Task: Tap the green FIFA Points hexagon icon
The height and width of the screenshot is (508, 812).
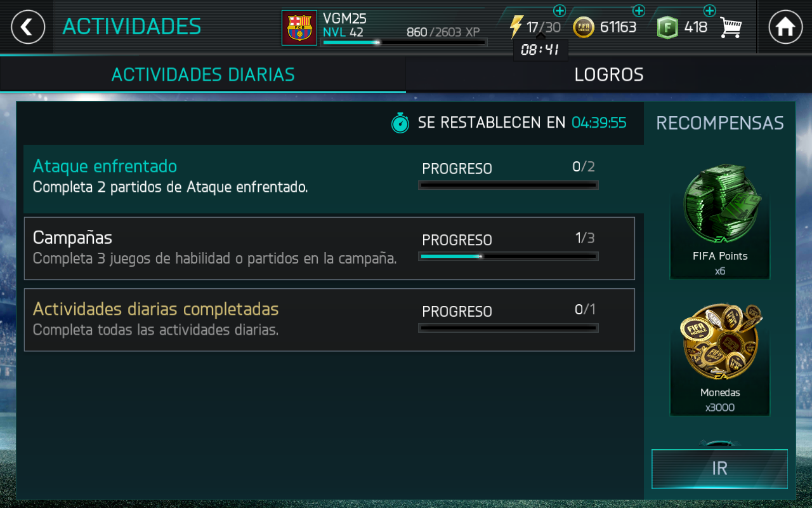Action: pos(667,27)
